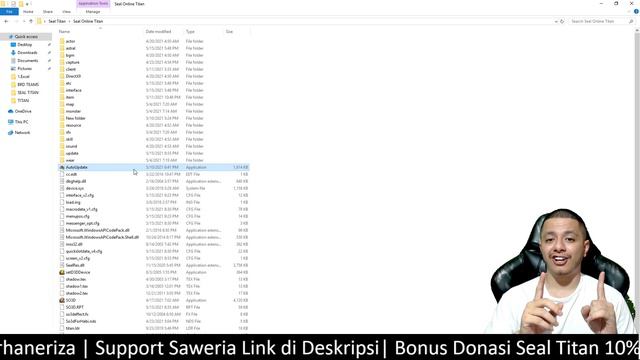Open the View ribbon tab
The width and height of the screenshot is (640, 360).
coord(66,12)
